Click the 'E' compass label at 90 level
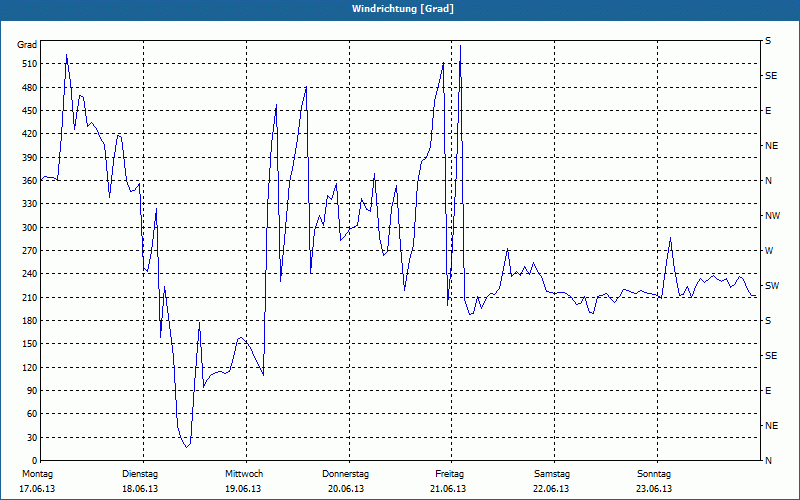 (768, 391)
